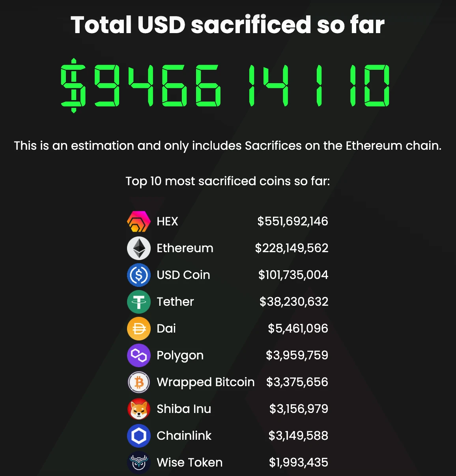Click the Ethereum chain estimation note
456x476 pixels.
pyautogui.click(x=228, y=146)
